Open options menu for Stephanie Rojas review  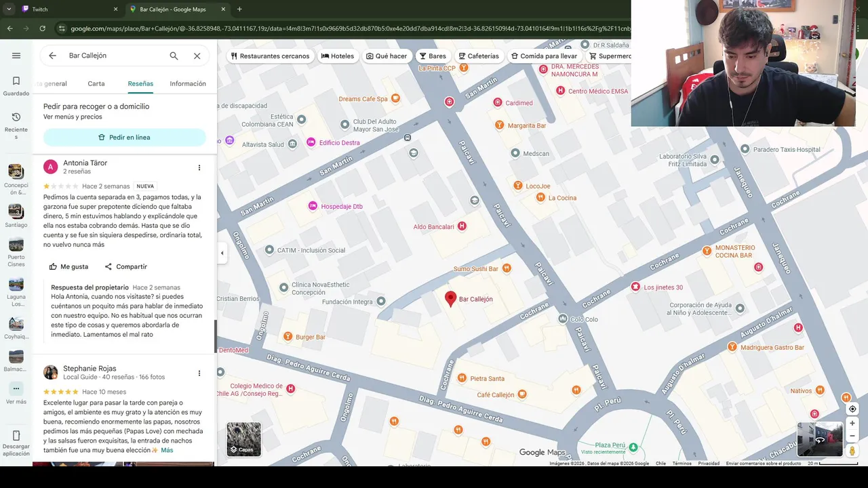tap(199, 373)
